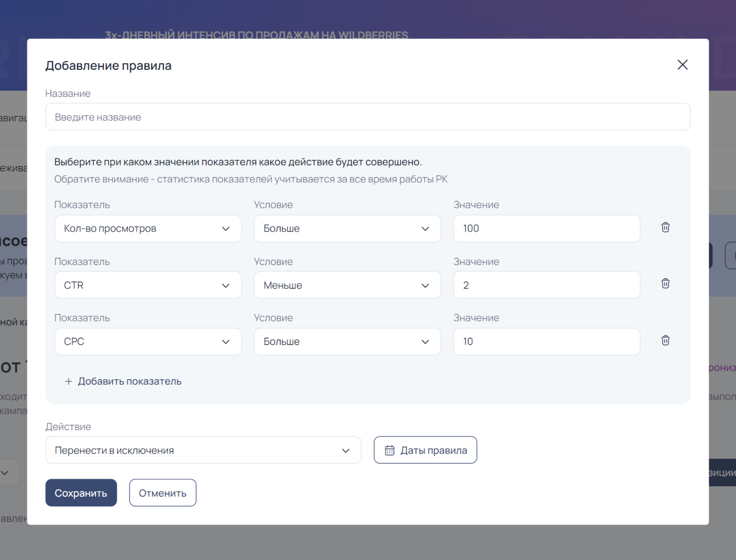Delete the Кол-во просмотров condition row
Image resolution: width=736 pixels, height=560 pixels.
point(665,228)
